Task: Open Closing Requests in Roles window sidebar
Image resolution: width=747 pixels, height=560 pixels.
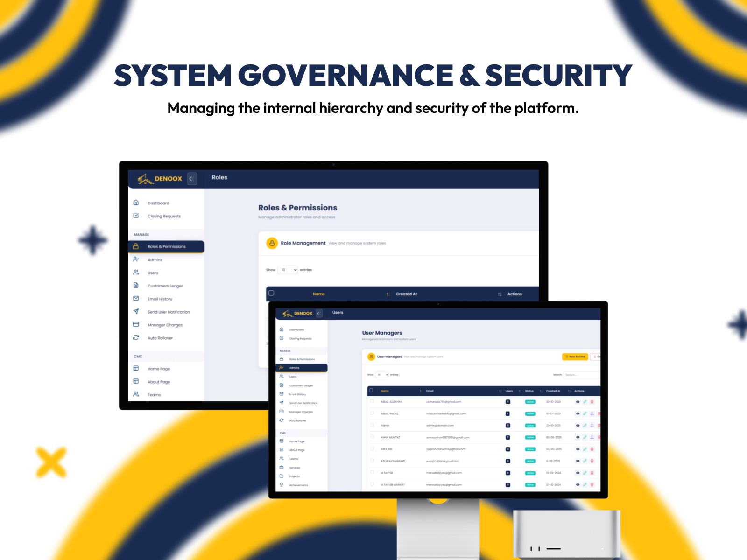Action: point(164,216)
